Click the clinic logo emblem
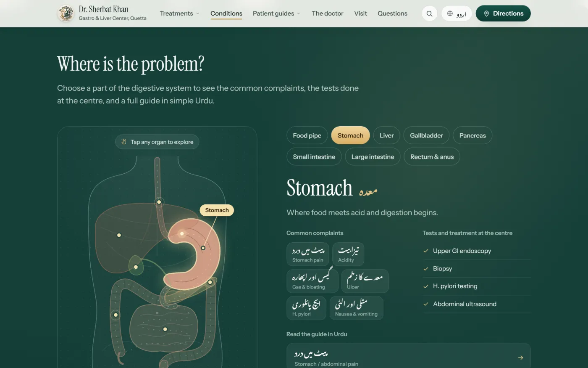588x368 pixels. [66, 13]
